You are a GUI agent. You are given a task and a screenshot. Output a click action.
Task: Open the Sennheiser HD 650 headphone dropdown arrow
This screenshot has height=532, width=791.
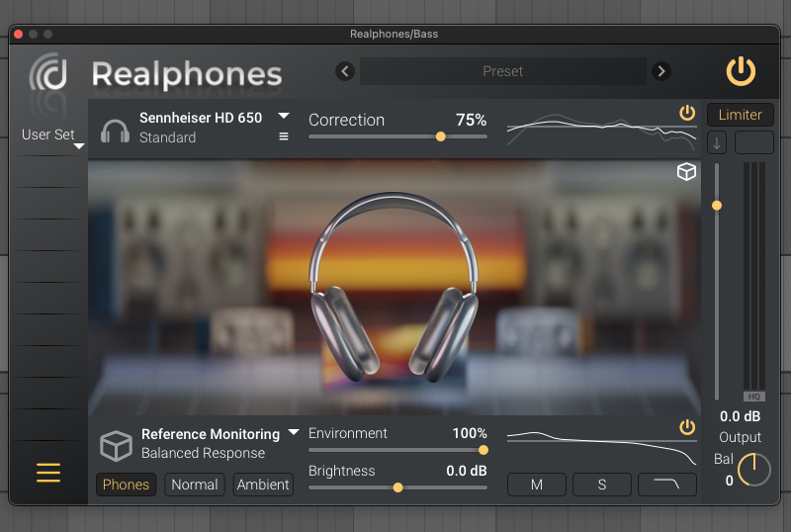point(284,116)
